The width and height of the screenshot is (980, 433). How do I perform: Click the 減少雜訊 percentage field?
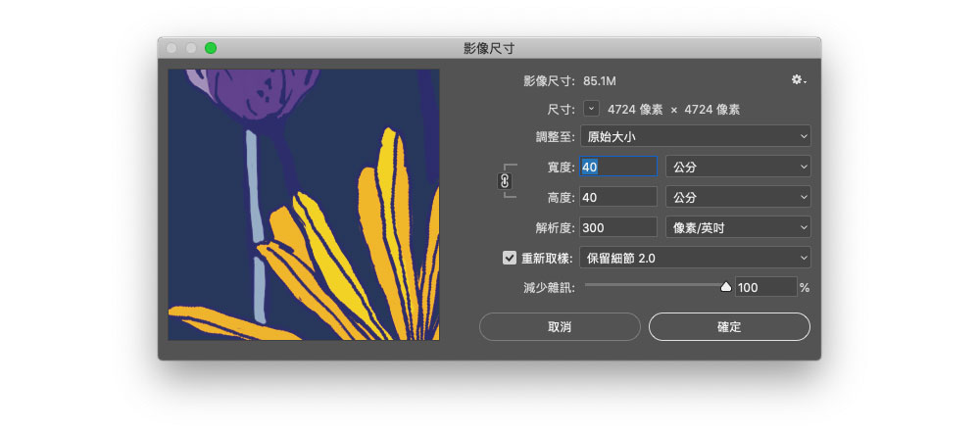coord(765,287)
